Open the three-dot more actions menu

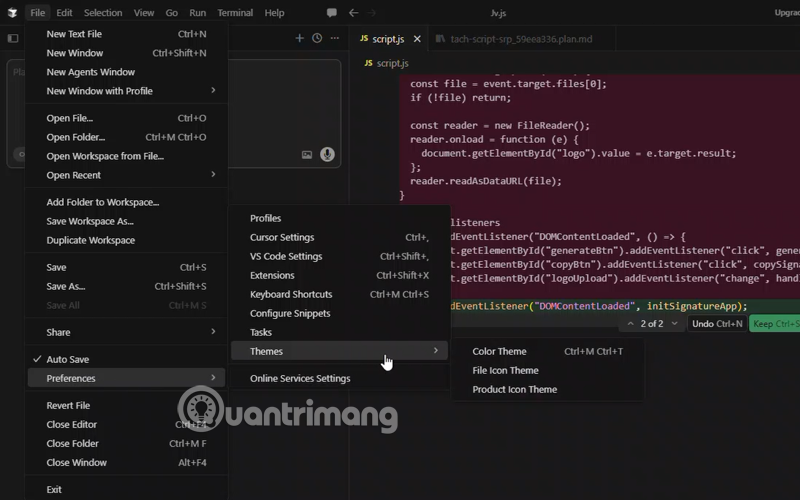tap(335, 38)
